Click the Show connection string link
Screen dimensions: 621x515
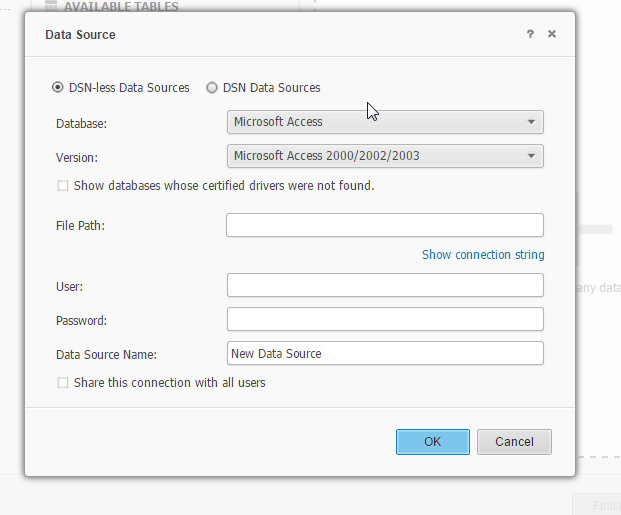tap(483, 255)
